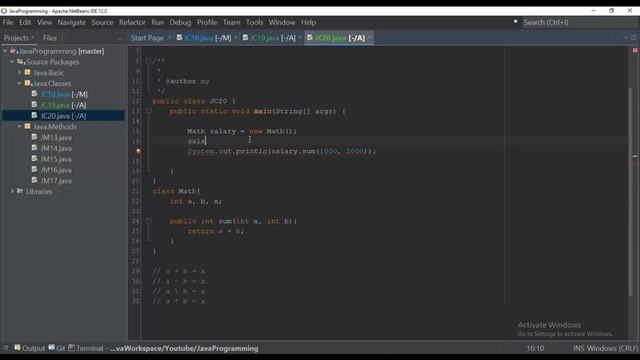Open the Output window button

[29, 348]
